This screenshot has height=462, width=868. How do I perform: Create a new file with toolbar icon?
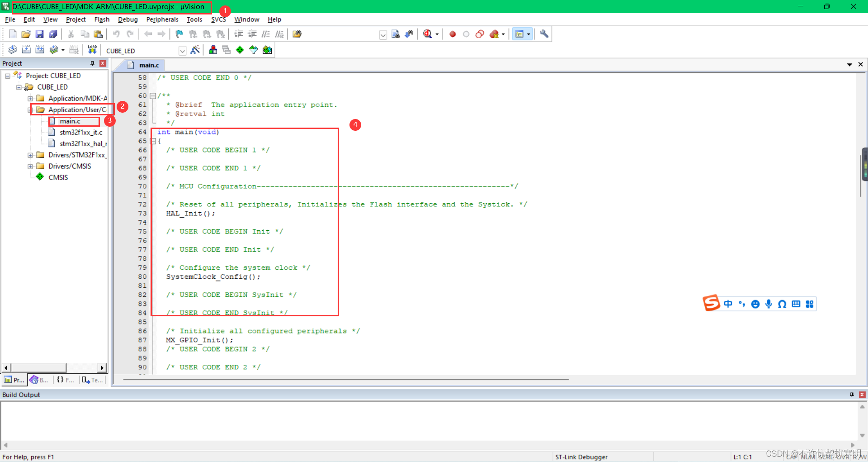tap(13, 34)
